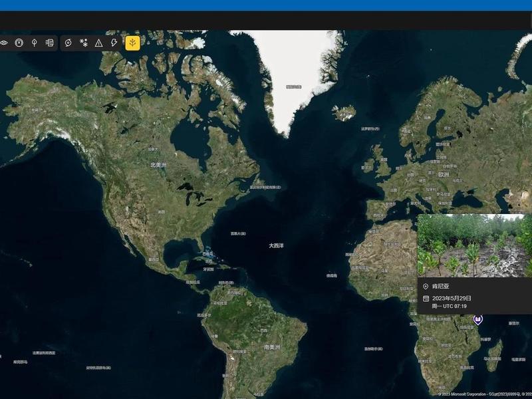Open the mangrove photo thumbnail
Image resolution: width=532 pixels, height=399 pixels.
pos(475,245)
